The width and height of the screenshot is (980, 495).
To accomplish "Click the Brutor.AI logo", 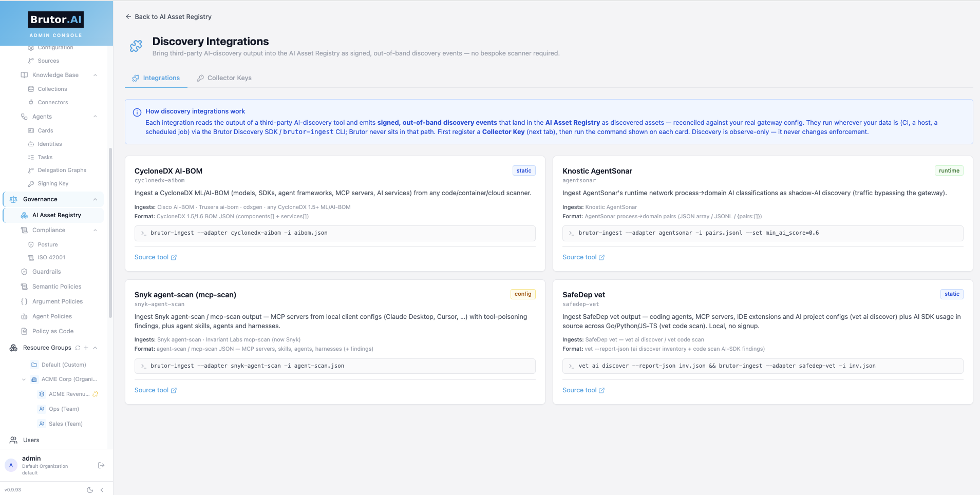I will coord(56,20).
